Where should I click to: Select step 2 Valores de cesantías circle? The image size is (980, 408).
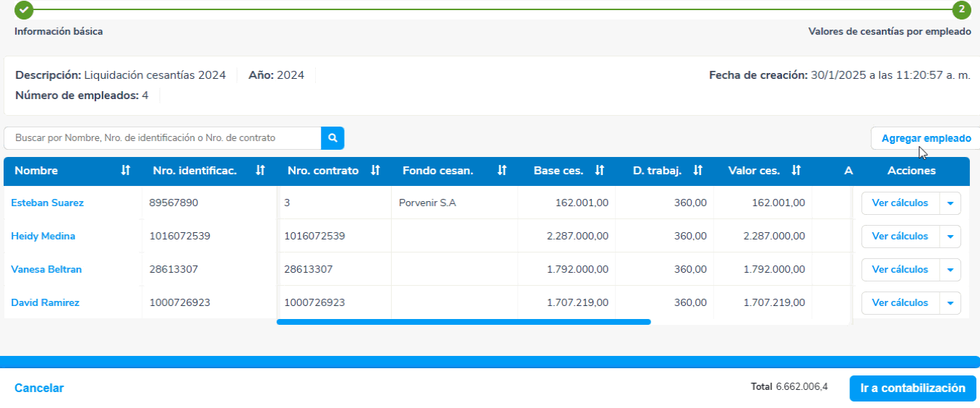961,10
